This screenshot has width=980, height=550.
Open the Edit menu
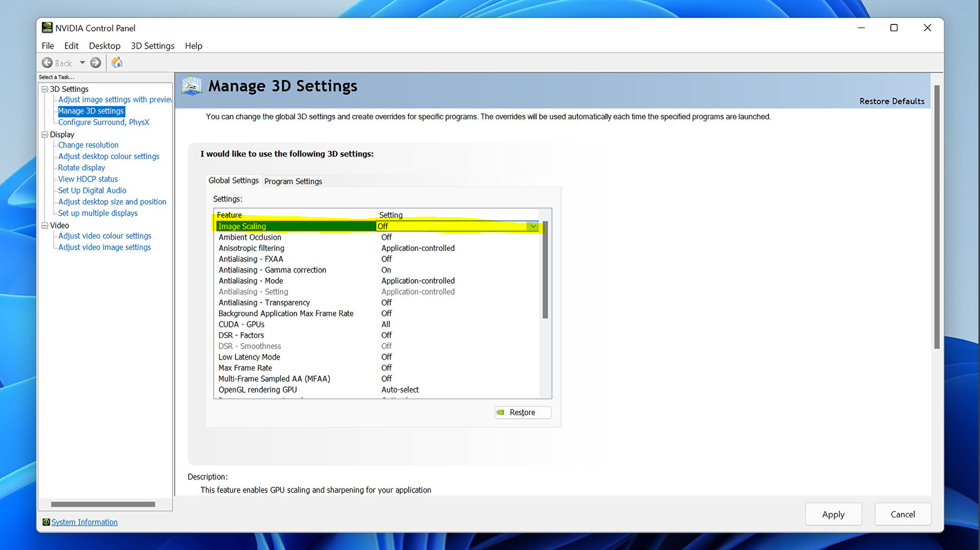click(71, 46)
